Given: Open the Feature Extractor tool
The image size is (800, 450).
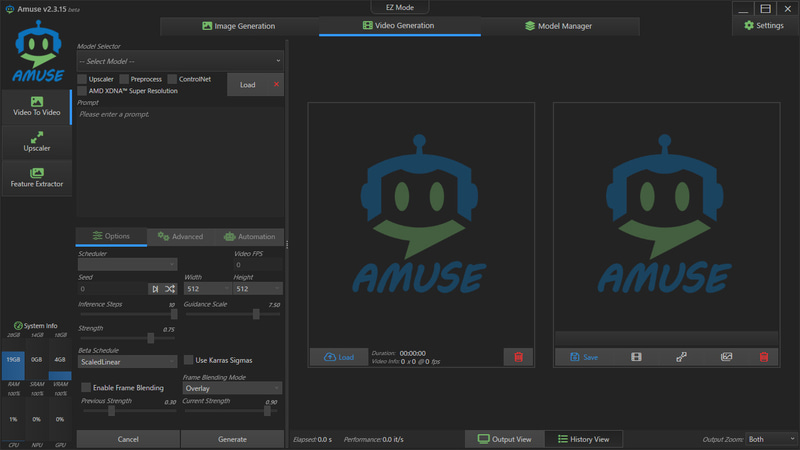Looking at the screenshot, I should coord(37,178).
